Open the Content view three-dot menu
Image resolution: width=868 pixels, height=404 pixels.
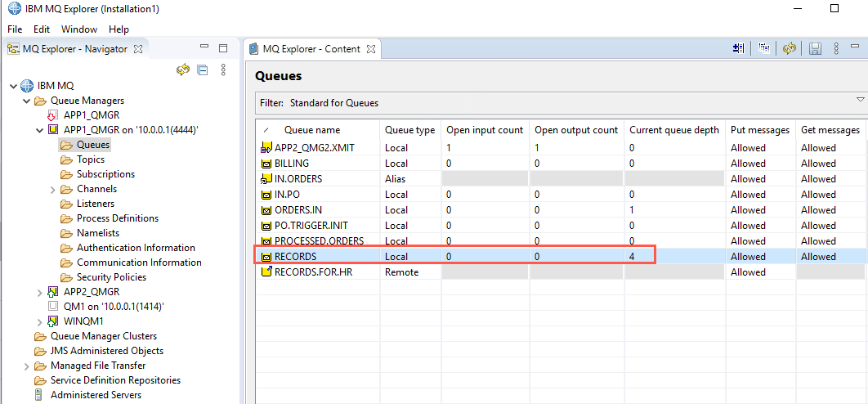point(836,49)
